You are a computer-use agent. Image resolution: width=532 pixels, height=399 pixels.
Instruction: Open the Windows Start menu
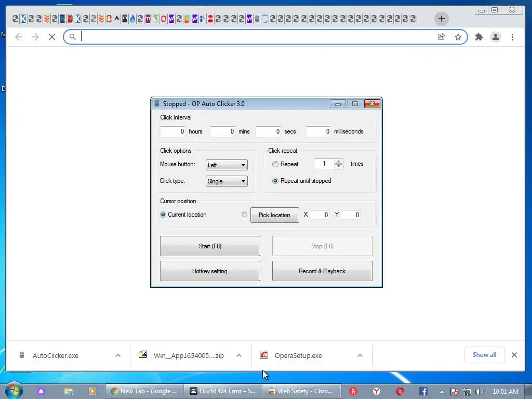[14, 391]
